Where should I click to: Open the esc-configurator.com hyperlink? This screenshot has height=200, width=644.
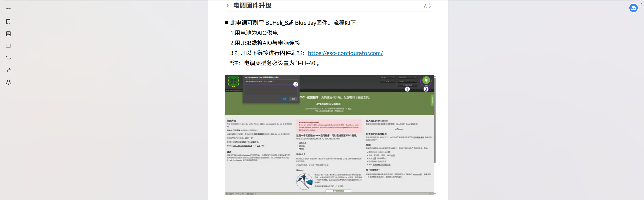tap(345, 53)
